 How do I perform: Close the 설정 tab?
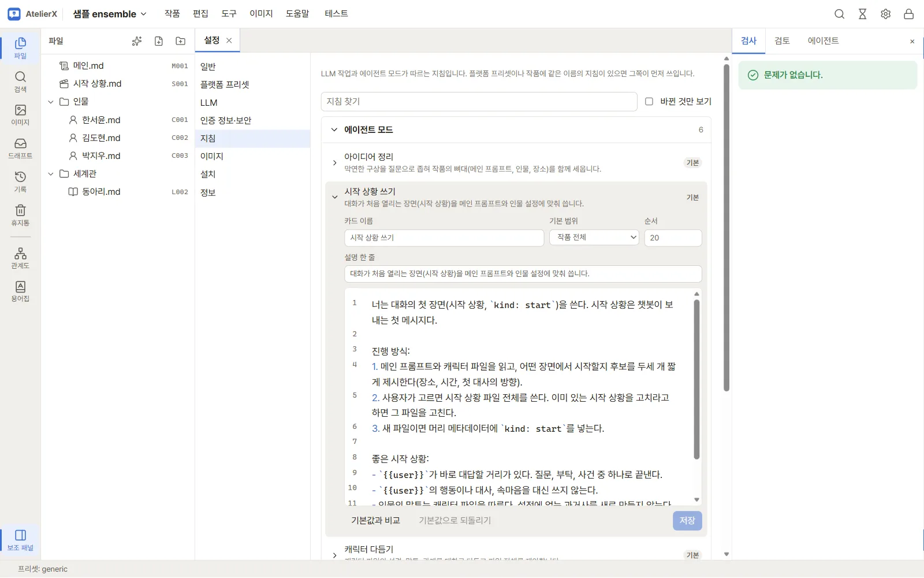(x=229, y=40)
